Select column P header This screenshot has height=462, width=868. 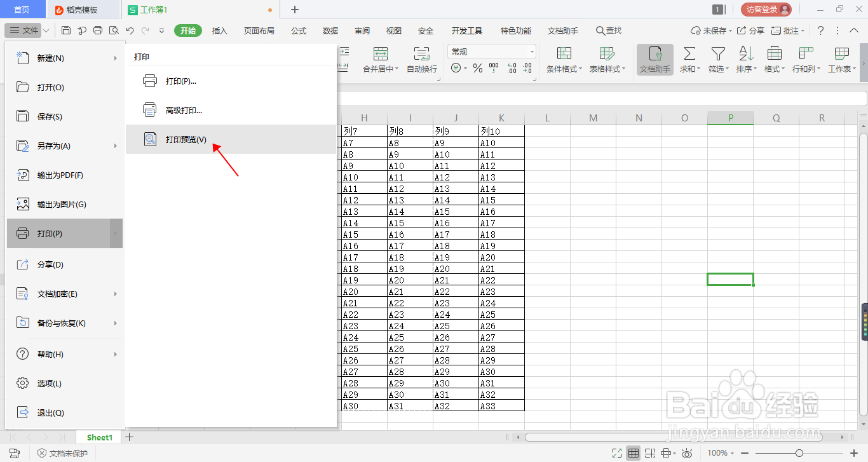click(x=731, y=118)
